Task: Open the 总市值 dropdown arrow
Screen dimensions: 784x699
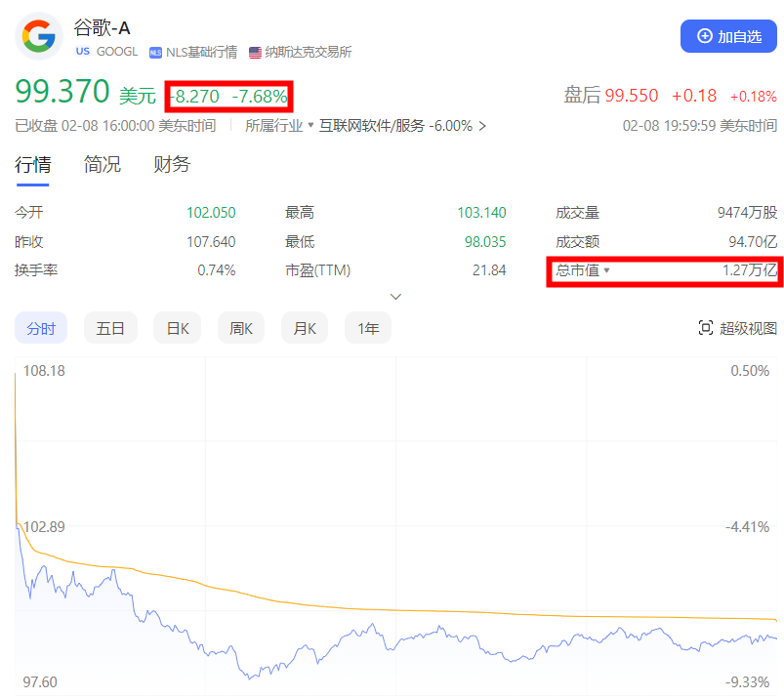Action: [606, 270]
